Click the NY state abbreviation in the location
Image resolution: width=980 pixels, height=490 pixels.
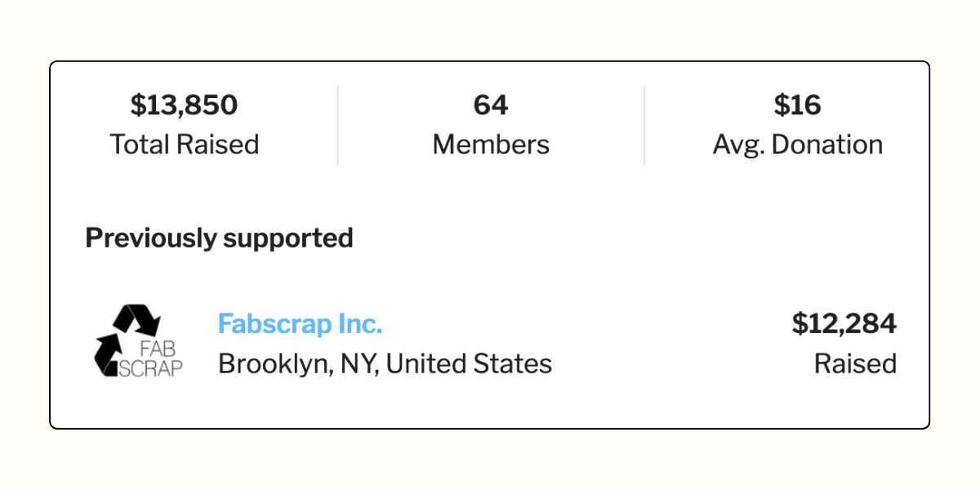352,363
